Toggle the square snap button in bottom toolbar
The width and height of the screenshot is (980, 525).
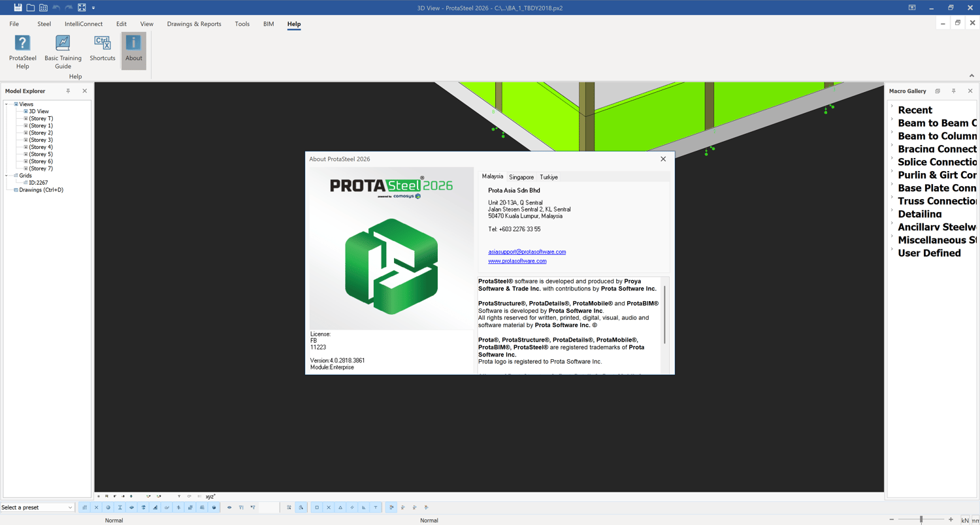[317, 507]
